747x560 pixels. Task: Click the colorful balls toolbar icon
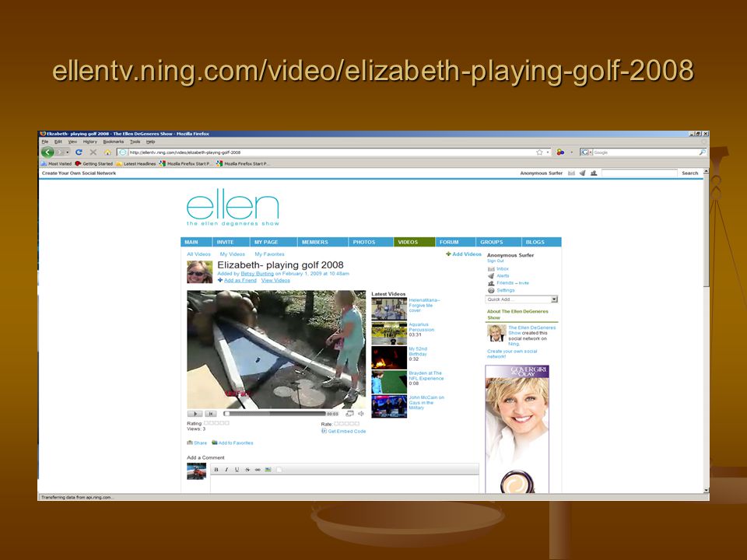[560, 152]
